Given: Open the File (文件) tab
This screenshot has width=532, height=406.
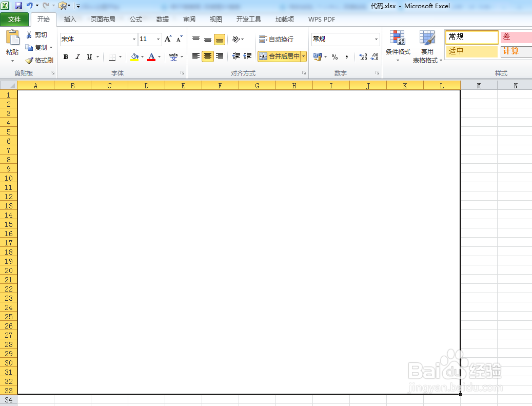Looking at the screenshot, I should [14, 20].
